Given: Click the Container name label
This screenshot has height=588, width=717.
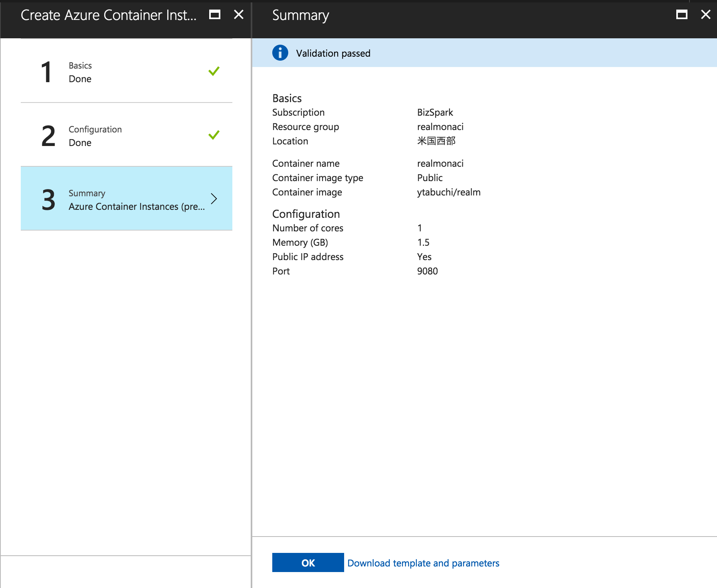Looking at the screenshot, I should tap(306, 164).
